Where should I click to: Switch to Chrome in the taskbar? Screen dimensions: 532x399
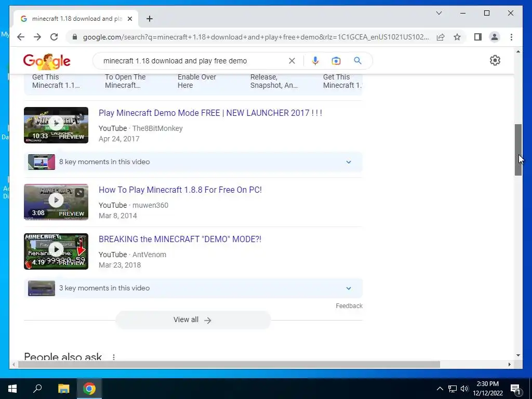[x=89, y=389]
